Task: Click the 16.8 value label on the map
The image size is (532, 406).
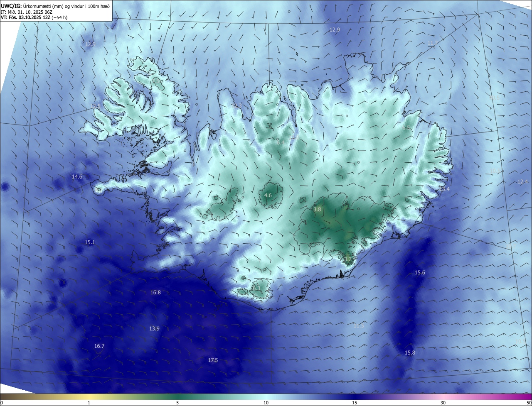Action: click(x=155, y=293)
